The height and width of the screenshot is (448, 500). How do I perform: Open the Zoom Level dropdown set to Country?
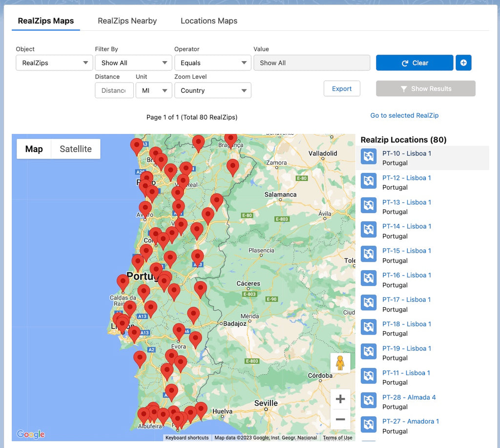[213, 90]
